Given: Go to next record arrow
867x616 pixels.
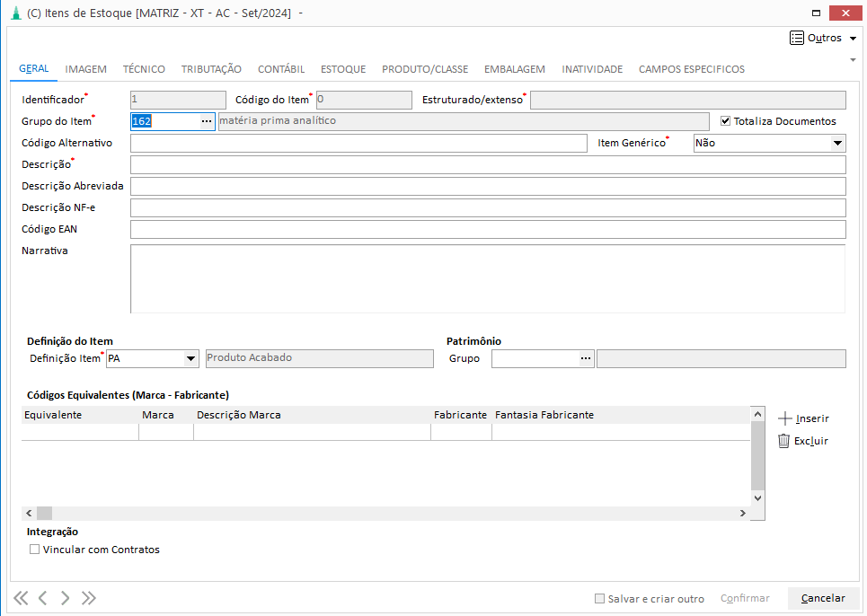Looking at the screenshot, I should coord(65,598).
